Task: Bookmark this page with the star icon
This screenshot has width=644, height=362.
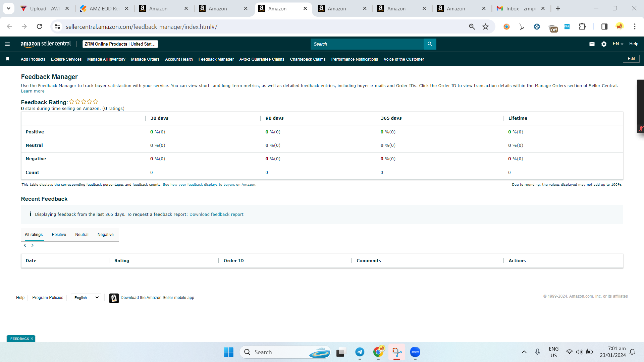Action: 485,26
